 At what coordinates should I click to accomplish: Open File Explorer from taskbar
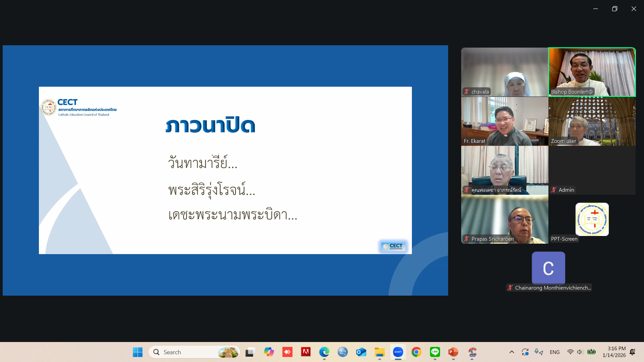tap(379, 352)
